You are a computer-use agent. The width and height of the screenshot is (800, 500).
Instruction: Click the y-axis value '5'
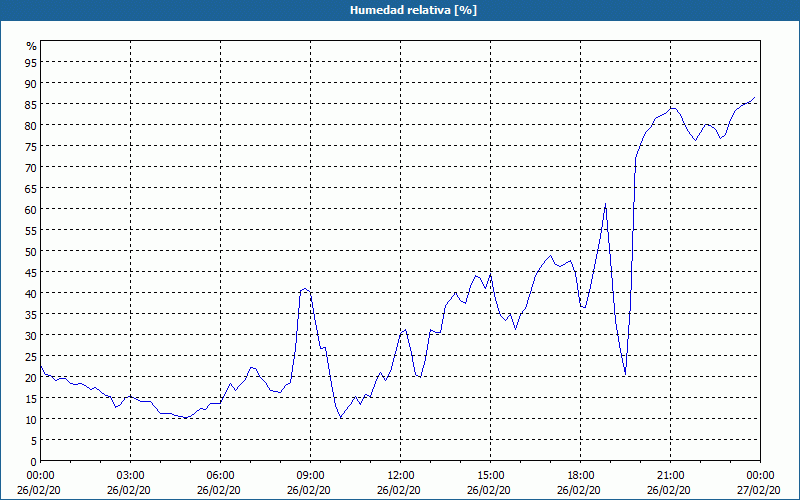[34, 441]
